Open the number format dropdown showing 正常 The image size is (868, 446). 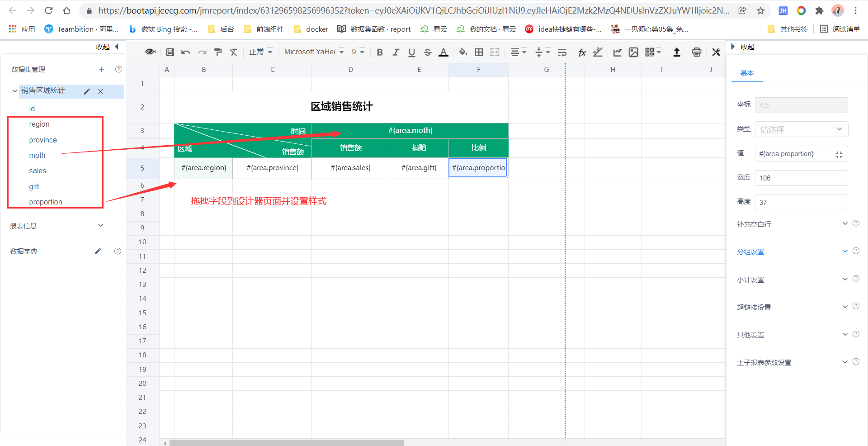click(x=261, y=52)
